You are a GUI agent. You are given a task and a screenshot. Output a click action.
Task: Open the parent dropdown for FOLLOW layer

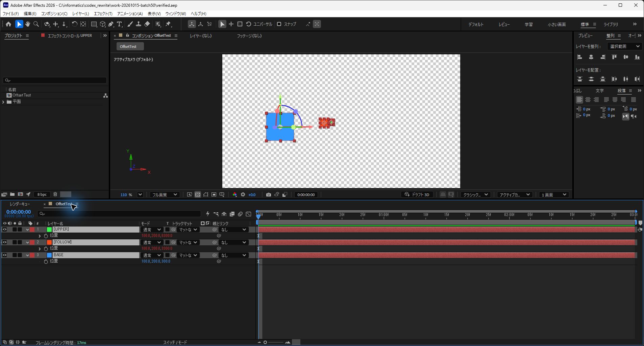[234, 242]
